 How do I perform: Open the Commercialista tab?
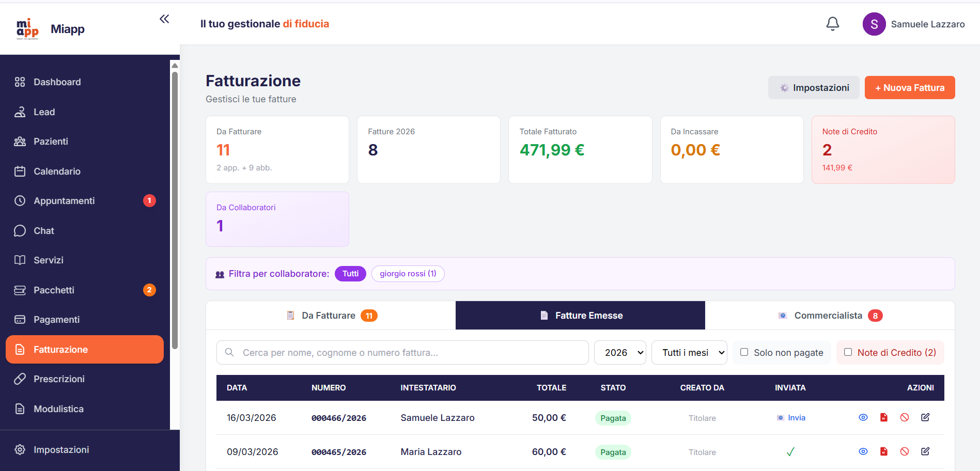tap(829, 316)
